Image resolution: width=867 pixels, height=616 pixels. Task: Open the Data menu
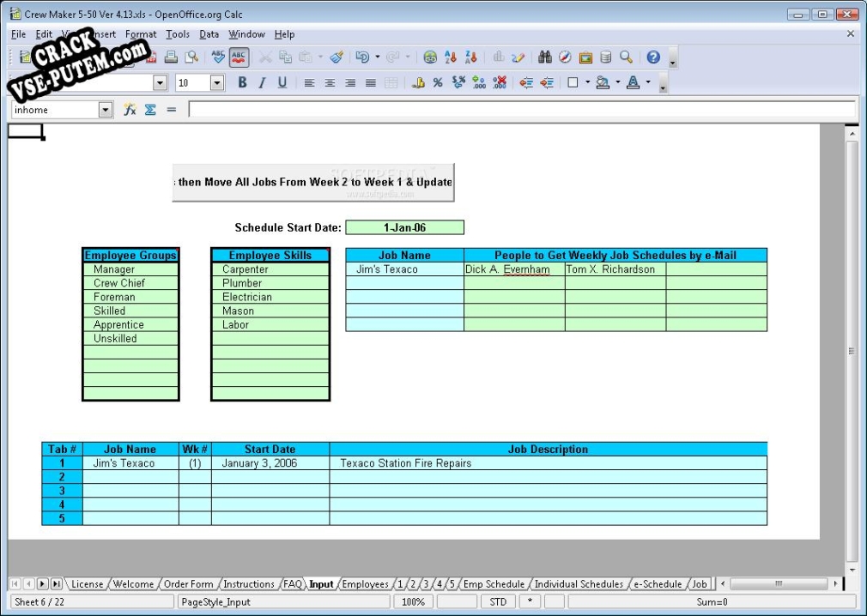coord(209,34)
